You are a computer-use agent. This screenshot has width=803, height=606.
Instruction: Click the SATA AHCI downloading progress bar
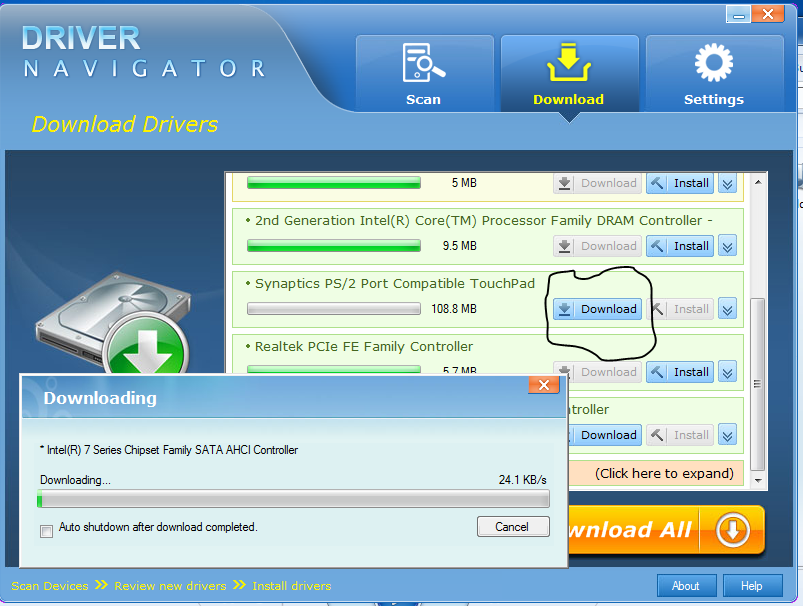point(293,499)
